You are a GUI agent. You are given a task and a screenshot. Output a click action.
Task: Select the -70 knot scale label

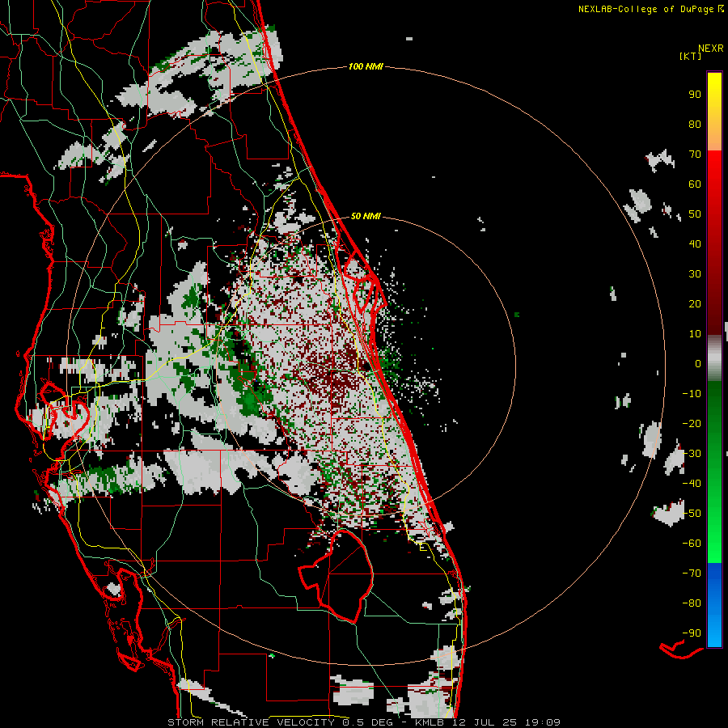click(692, 574)
